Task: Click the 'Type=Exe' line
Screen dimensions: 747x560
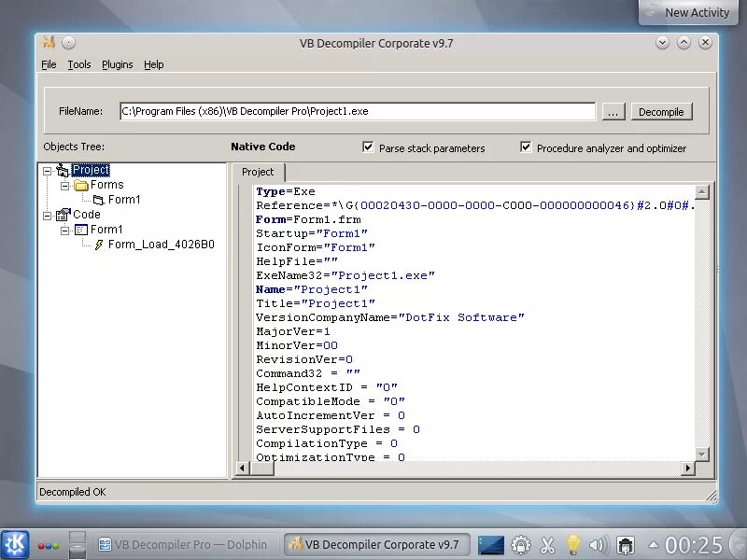Action: (x=286, y=191)
